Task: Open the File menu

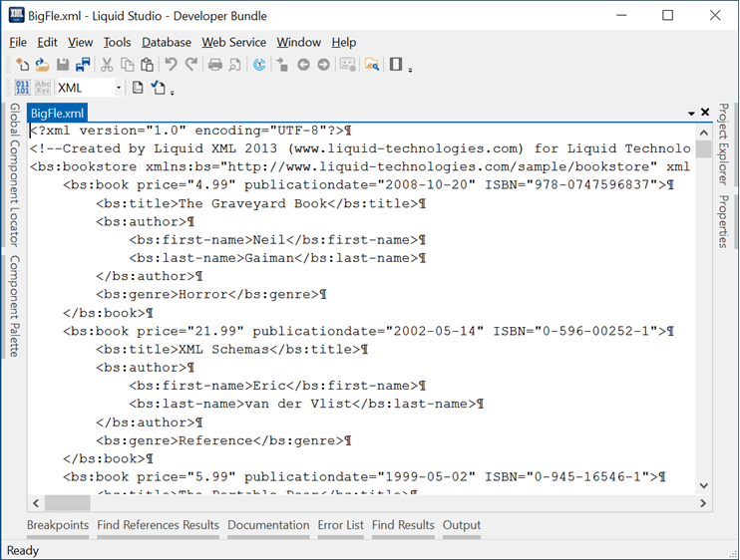Action: click(18, 43)
